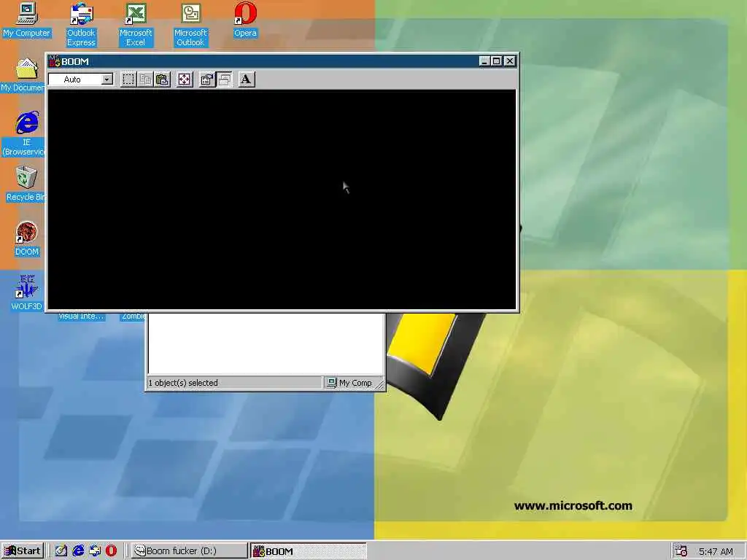Click the Task Scheduler tray icon
The image size is (747, 560).
click(681, 551)
